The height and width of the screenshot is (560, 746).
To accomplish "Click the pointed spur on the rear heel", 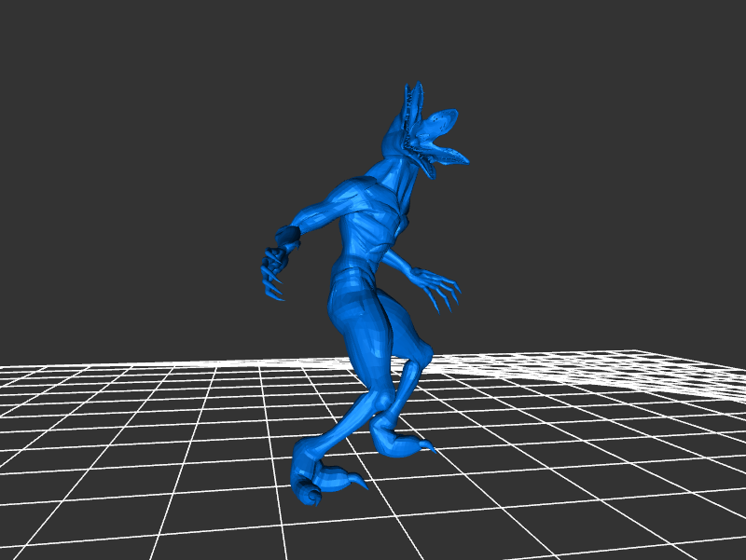I will [x=428, y=448].
